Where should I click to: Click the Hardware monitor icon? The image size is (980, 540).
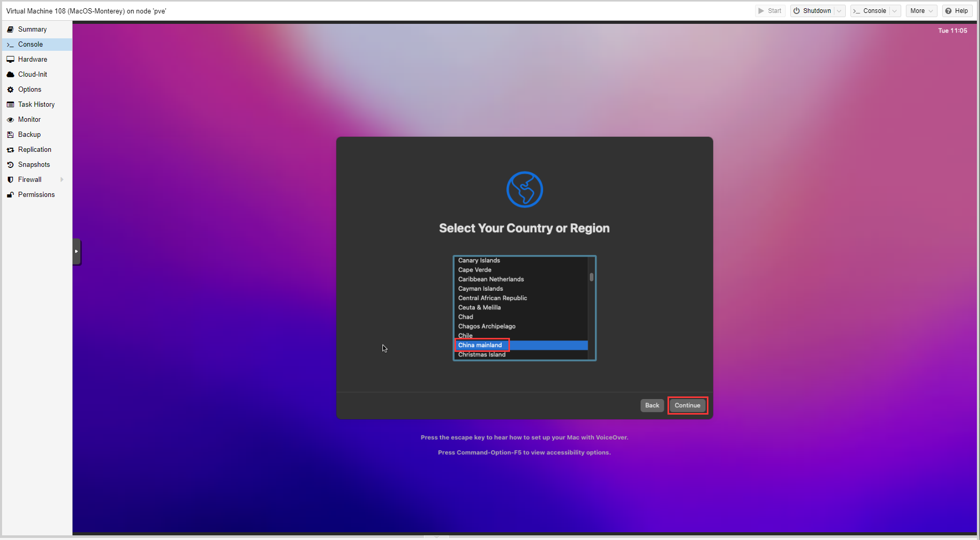(x=10, y=60)
